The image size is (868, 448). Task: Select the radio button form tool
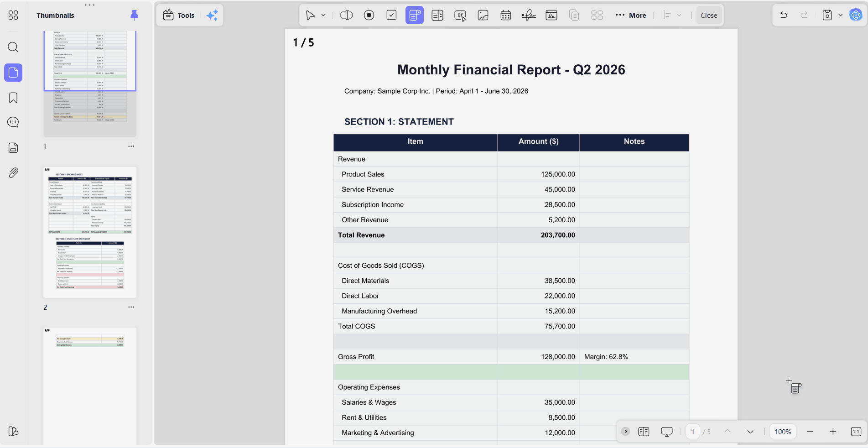(369, 16)
